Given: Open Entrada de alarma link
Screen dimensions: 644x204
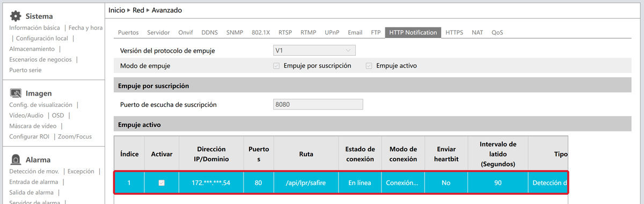Looking at the screenshot, I should point(33,182).
